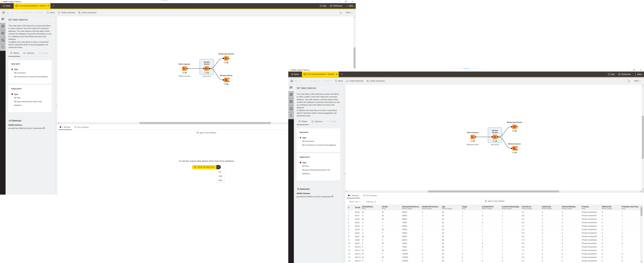The height and width of the screenshot is (263, 644).
Task: Choose 100 from the fetch rows dropdown list
Action: click(x=220, y=172)
